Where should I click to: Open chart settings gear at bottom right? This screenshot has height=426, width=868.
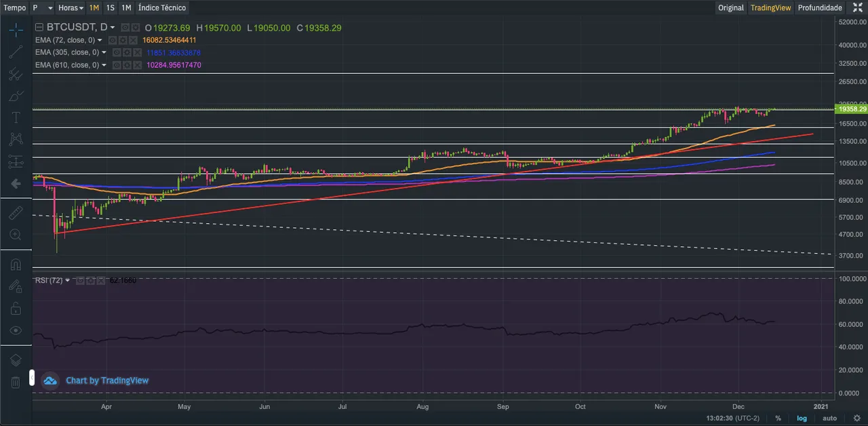(858, 418)
